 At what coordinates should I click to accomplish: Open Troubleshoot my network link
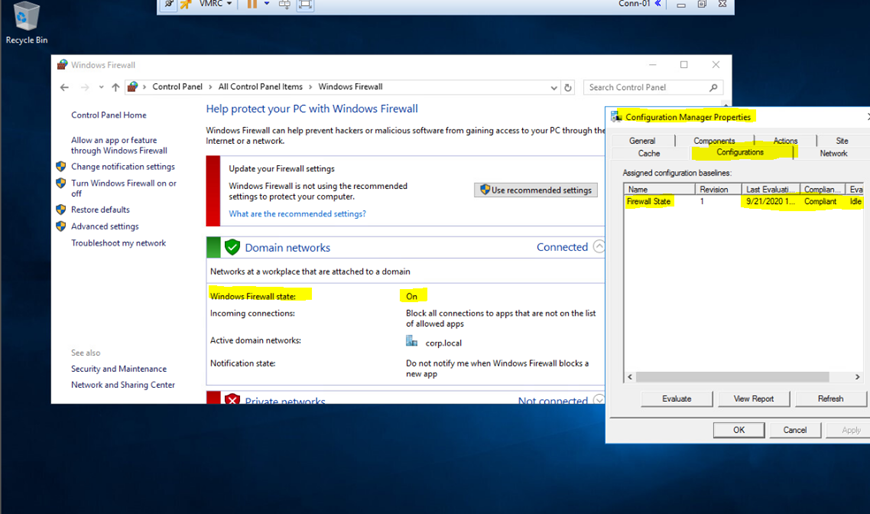118,243
